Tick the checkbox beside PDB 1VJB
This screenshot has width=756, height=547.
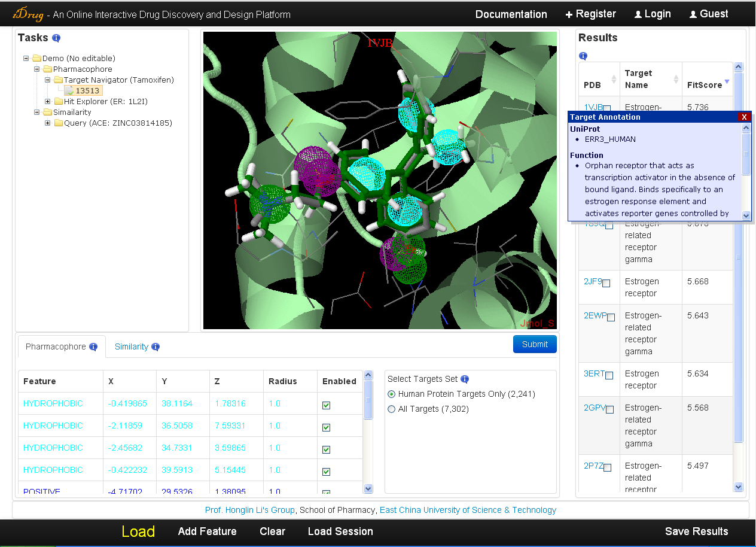606,109
